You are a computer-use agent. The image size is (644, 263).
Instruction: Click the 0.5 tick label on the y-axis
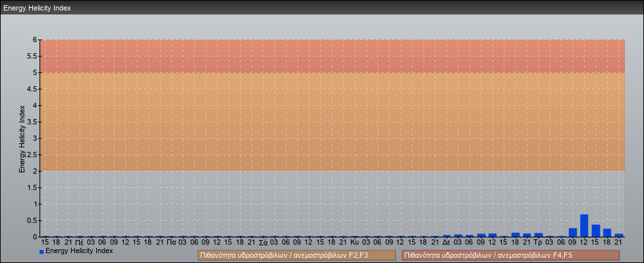click(x=32, y=220)
